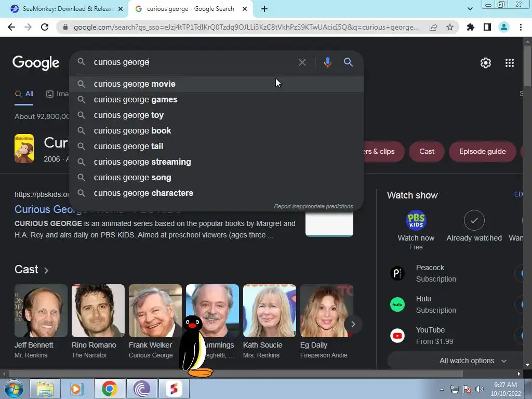Pick suggestion curious george toy
Image resolution: width=532 pixels, height=399 pixels.
pyautogui.click(x=216, y=115)
